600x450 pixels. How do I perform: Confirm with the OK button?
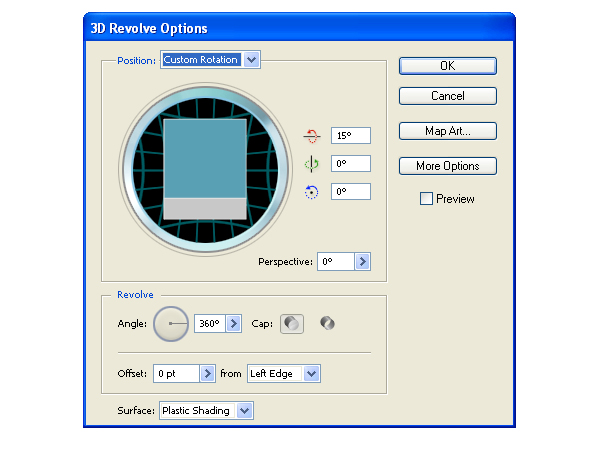pos(448,66)
